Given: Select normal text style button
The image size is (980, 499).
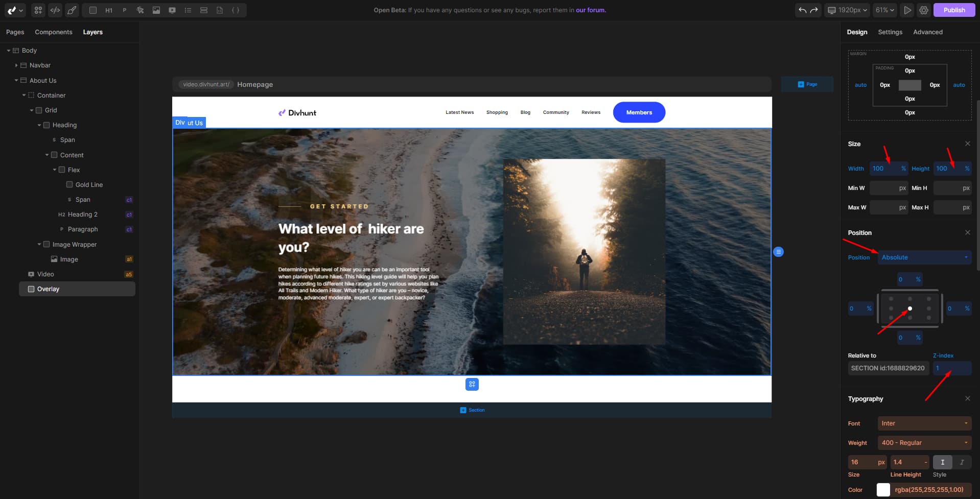Looking at the screenshot, I should click(x=943, y=462).
